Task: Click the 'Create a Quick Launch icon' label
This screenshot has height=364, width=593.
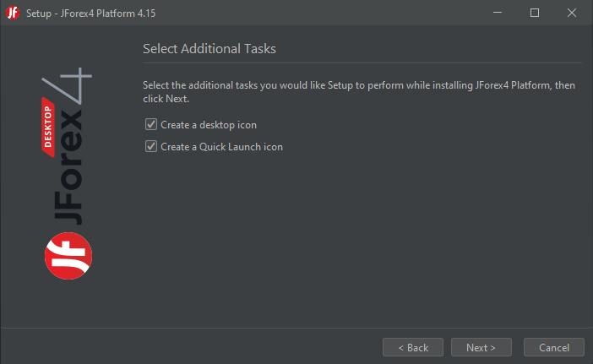Action: pyautogui.click(x=221, y=147)
